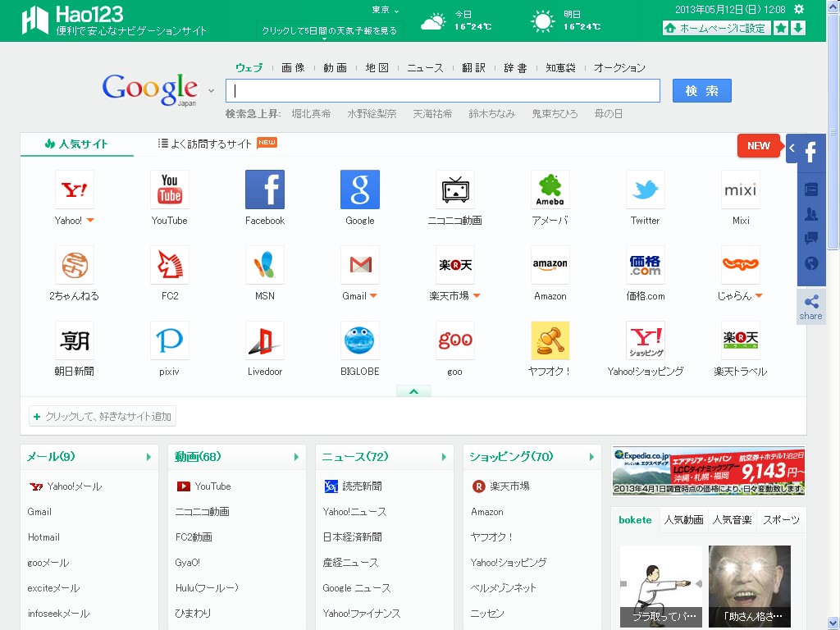Open the Hotmail link
The image size is (840, 630).
(x=43, y=537)
